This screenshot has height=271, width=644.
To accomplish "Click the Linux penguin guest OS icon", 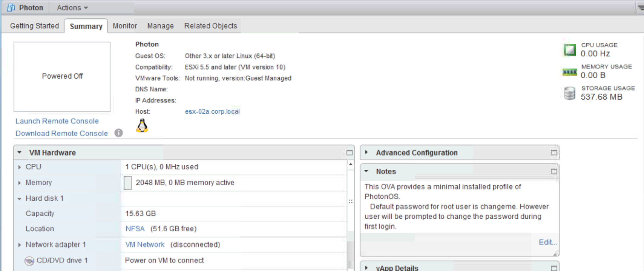I will (142, 126).
